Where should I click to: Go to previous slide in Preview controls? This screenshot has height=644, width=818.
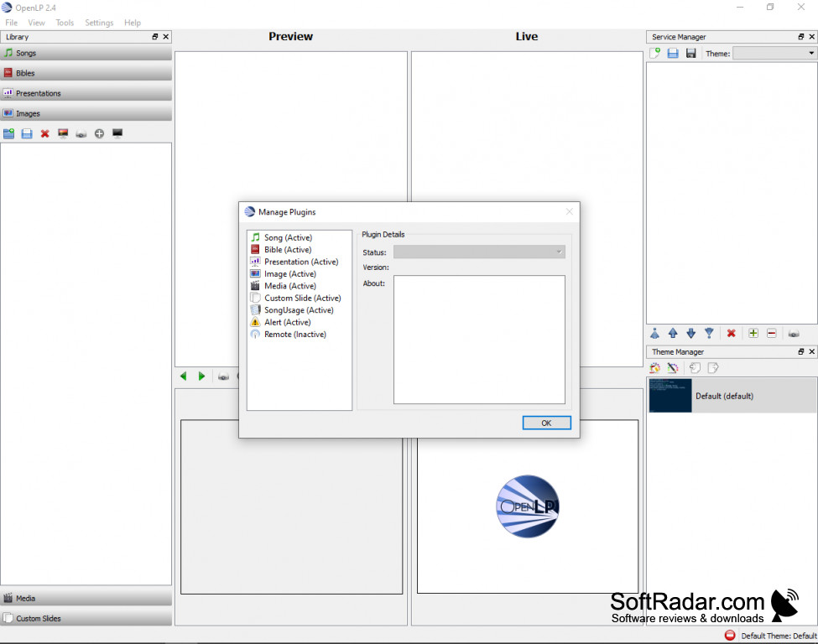[x=183, y=377]
